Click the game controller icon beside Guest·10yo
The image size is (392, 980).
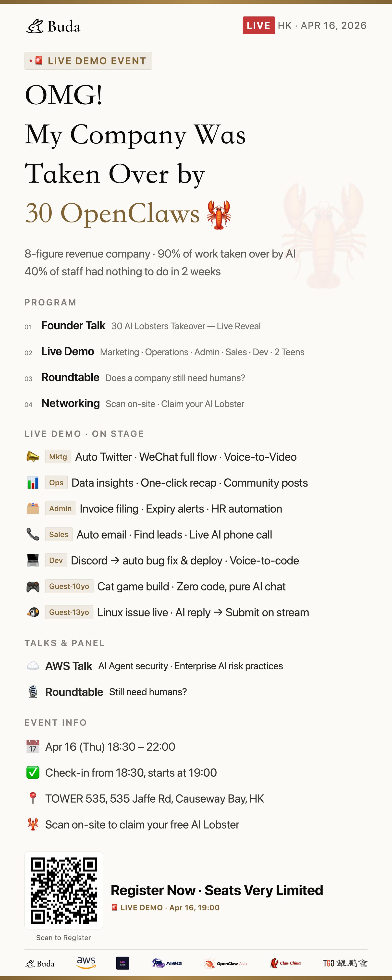[x=33, y=586]
